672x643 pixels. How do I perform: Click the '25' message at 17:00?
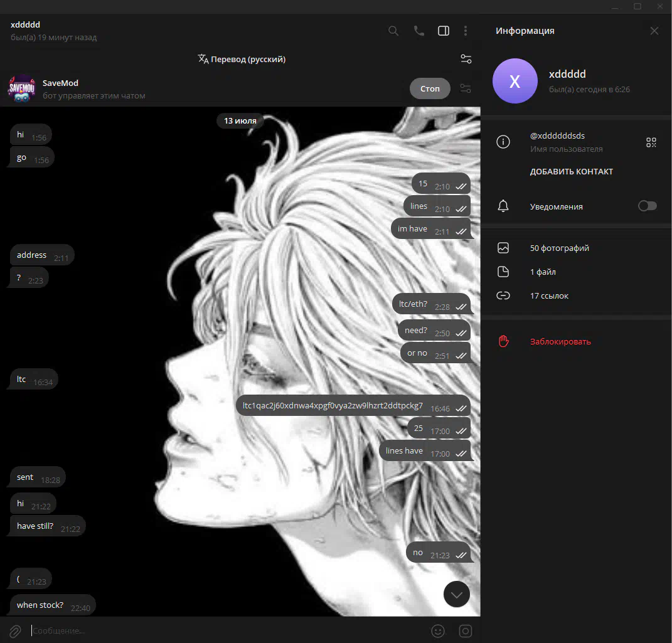(x=439, y=428)
